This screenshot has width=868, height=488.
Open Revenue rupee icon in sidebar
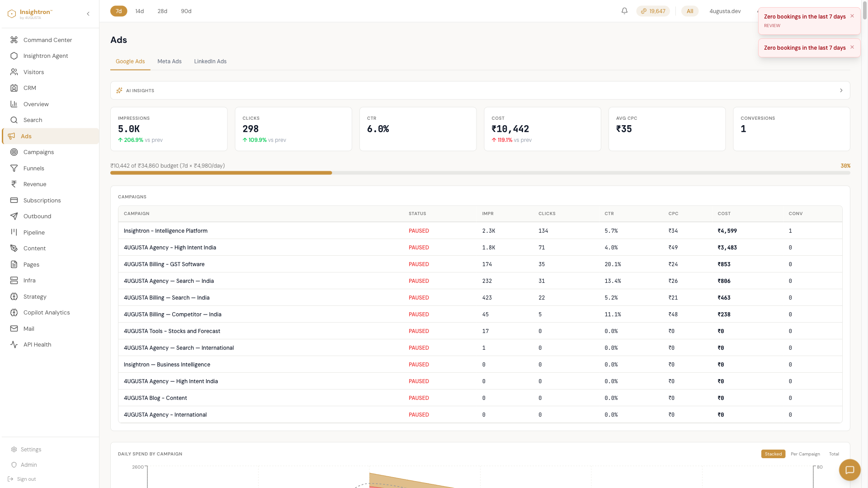pyautogui.click(x=14, y=184)
